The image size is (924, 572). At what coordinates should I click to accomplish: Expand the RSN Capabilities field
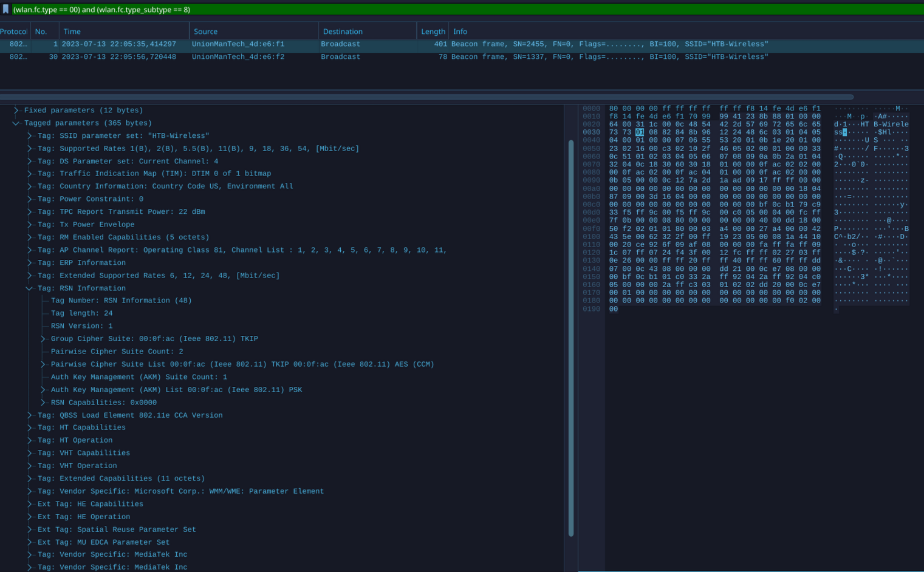coord(43,402)
